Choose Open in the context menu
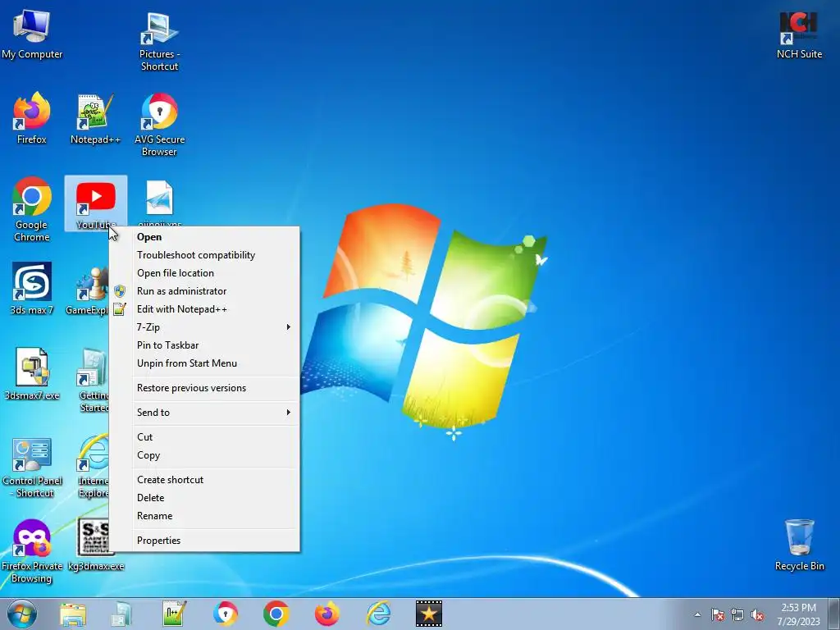 204,237
